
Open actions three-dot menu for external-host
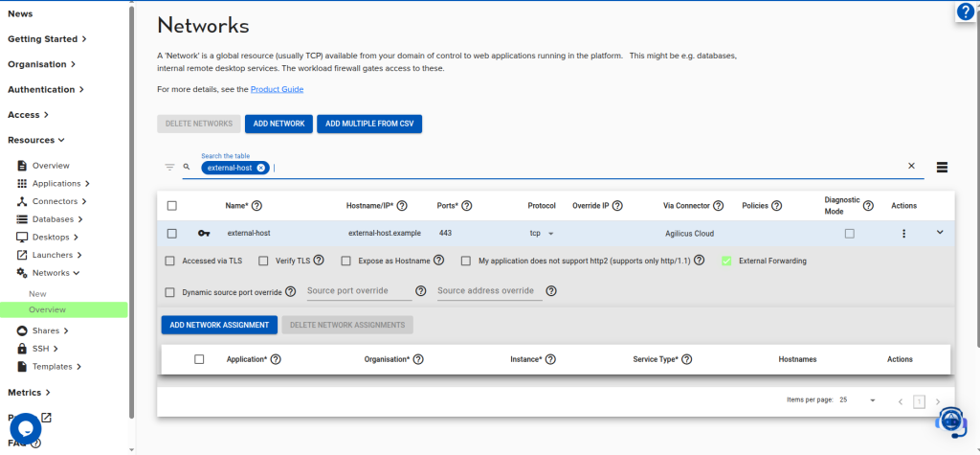[x=903, y=234]
